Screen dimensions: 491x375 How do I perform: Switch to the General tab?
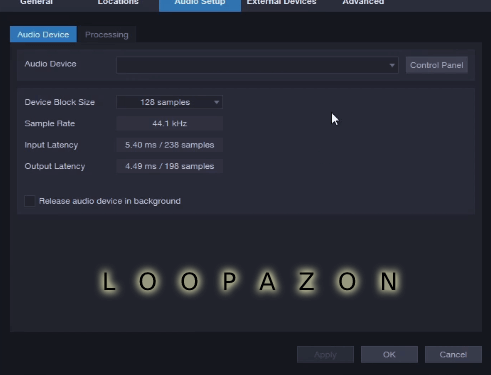point(37,3)
